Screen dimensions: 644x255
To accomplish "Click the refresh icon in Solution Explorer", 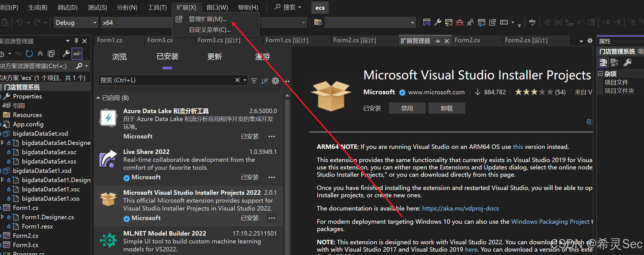I will [x=29, y=53].
